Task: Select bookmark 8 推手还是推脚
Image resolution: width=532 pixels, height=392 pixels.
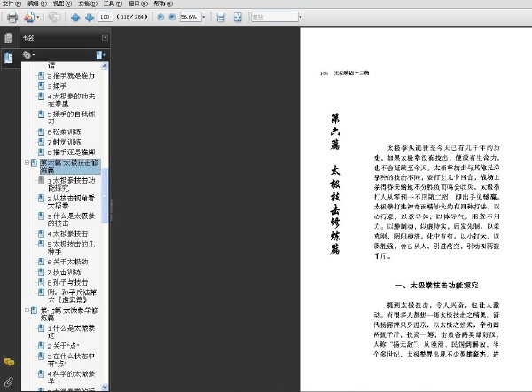Action: (x=71, y=152)
